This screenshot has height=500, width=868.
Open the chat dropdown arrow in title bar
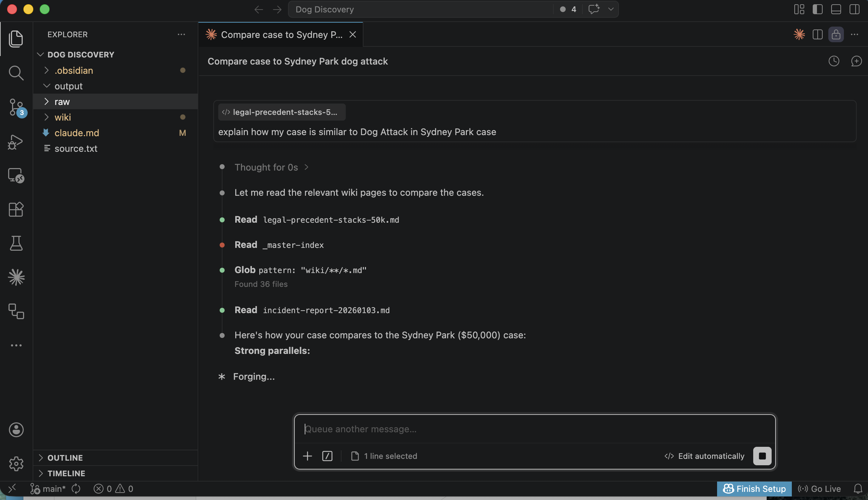(x=611, y=9)
